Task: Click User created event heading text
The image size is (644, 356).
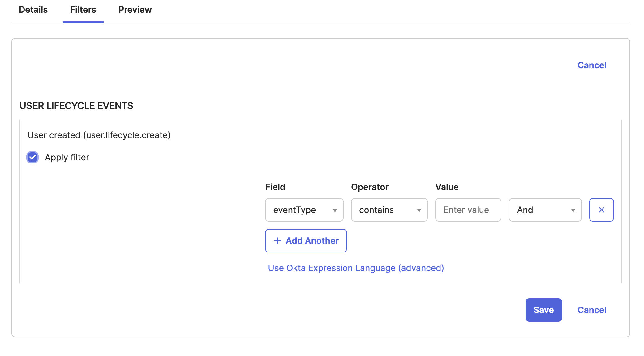Action: 99,135
